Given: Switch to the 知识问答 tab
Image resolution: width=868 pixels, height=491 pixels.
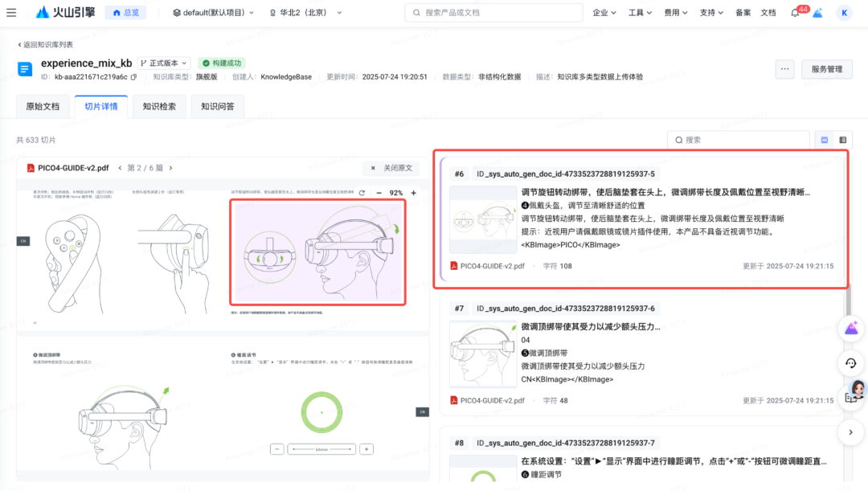Looking at the screenshot, I should (217, 106).
